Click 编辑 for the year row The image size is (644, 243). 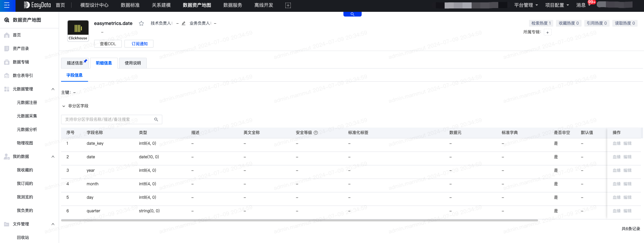click(627, 170)
